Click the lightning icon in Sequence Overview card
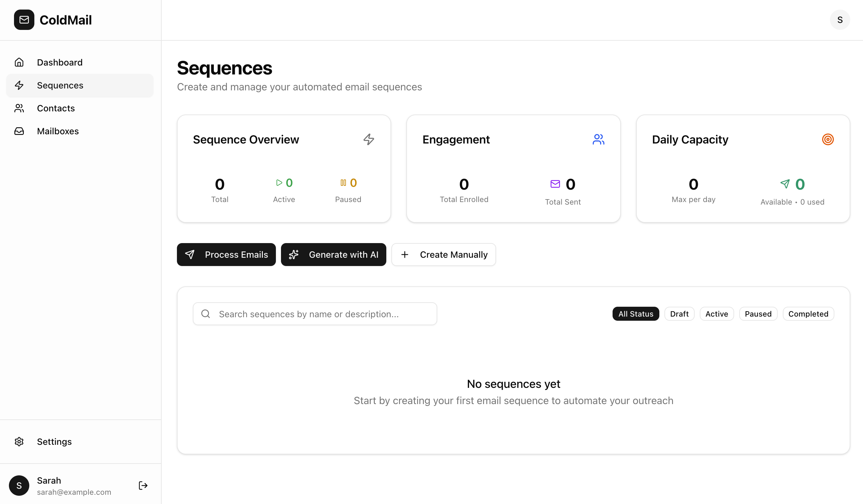 368,139
